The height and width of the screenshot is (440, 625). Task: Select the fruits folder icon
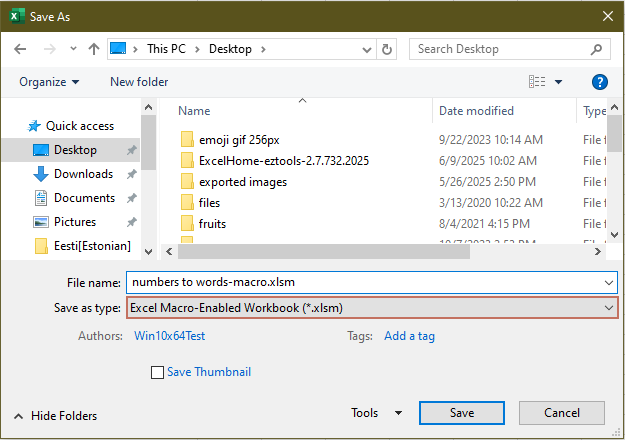187,224
